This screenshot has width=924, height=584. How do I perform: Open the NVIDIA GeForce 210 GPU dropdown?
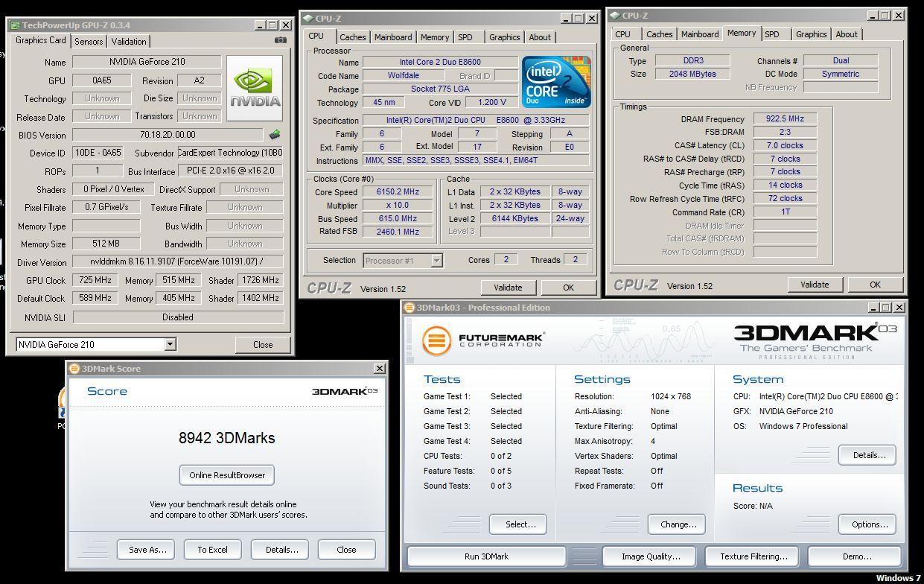(x=170, y=344)
